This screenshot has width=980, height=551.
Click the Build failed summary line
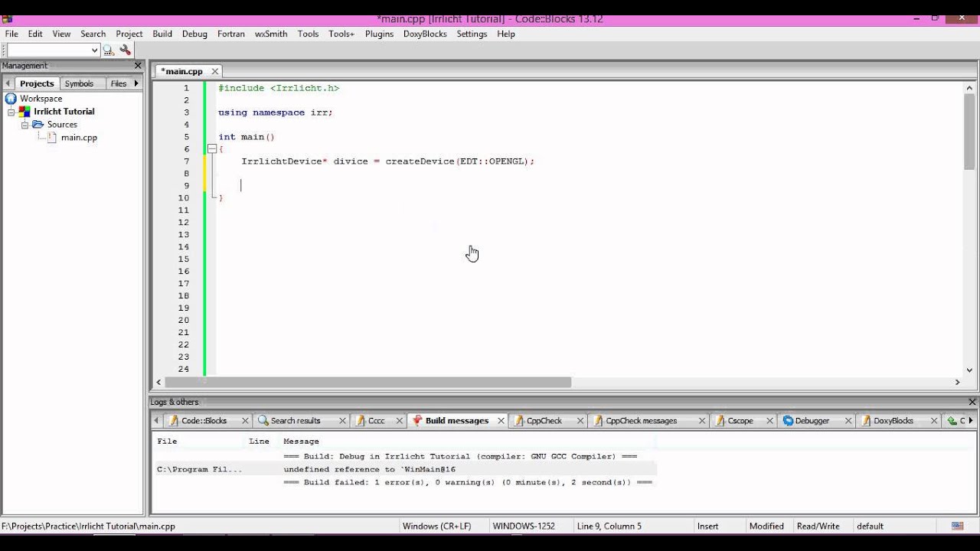click(x=467, y=482)
